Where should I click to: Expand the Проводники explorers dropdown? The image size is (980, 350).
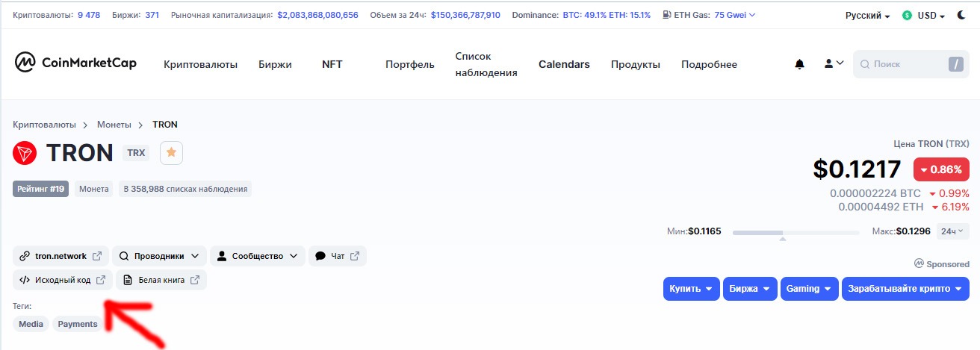coord(159,256)
